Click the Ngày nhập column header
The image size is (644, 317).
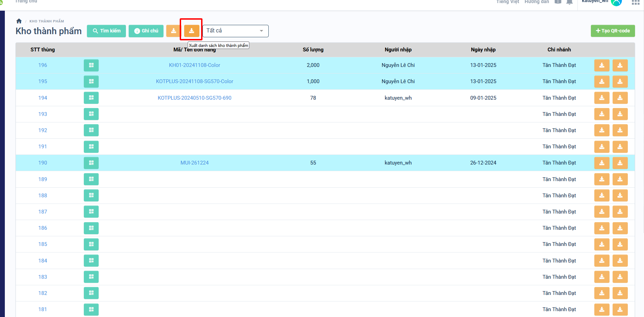483,50
